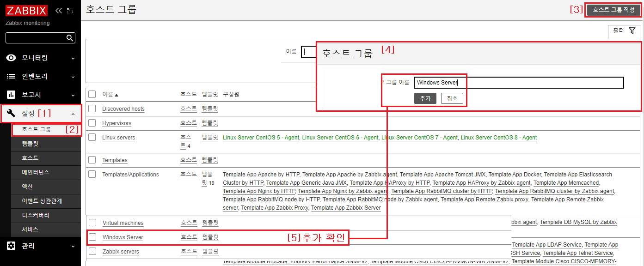
Task: Open the Templates group link
Action: coord(115,160)
